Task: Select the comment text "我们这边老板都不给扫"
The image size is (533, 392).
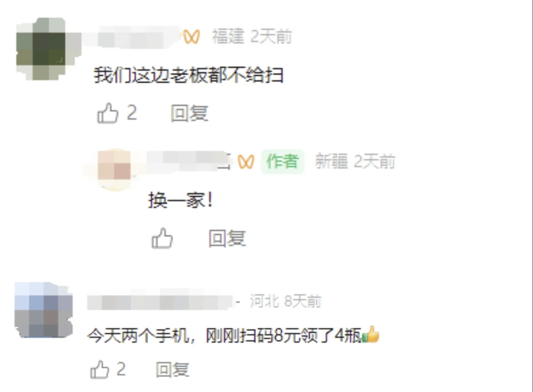Action: (188, 75)
